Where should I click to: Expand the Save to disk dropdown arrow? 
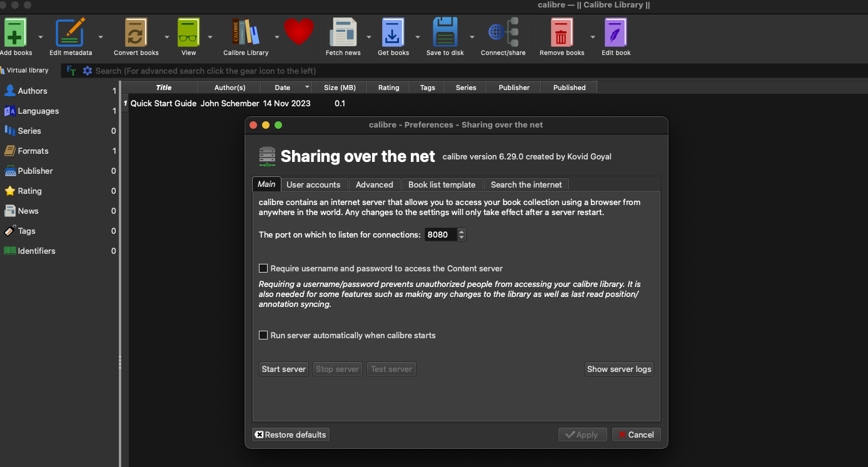click(472, 37)
